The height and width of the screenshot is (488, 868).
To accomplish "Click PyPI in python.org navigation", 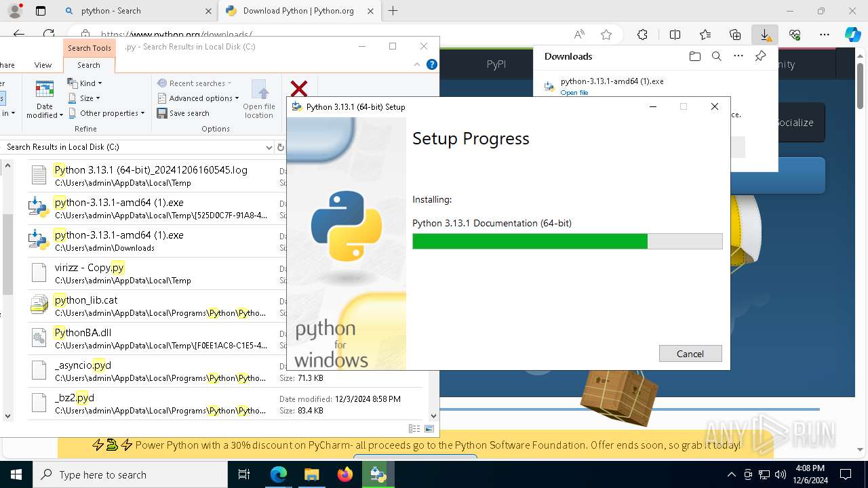I will [x=496, y=64].
